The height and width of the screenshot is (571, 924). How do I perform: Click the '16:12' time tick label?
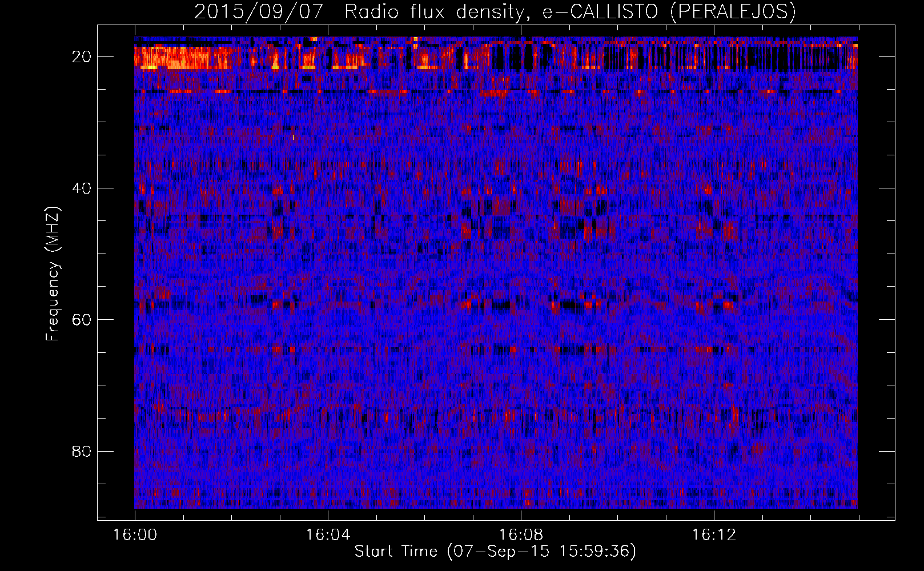[714, 535]
